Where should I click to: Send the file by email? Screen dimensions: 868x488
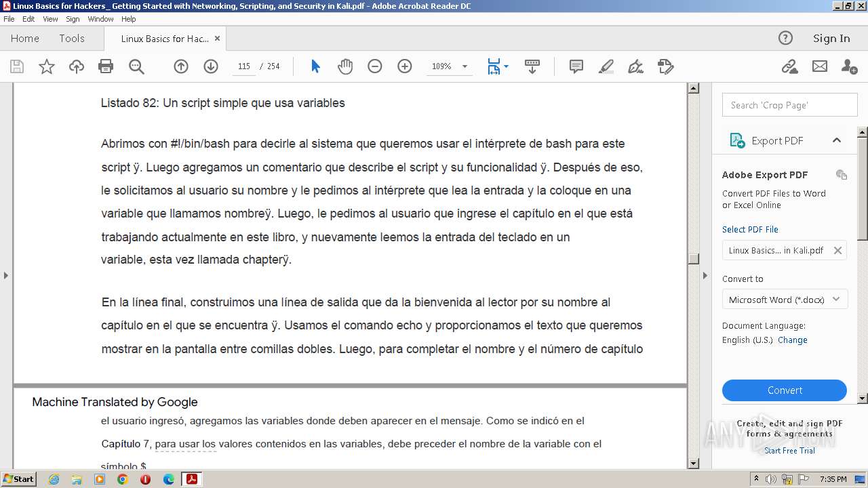point(820,66)
